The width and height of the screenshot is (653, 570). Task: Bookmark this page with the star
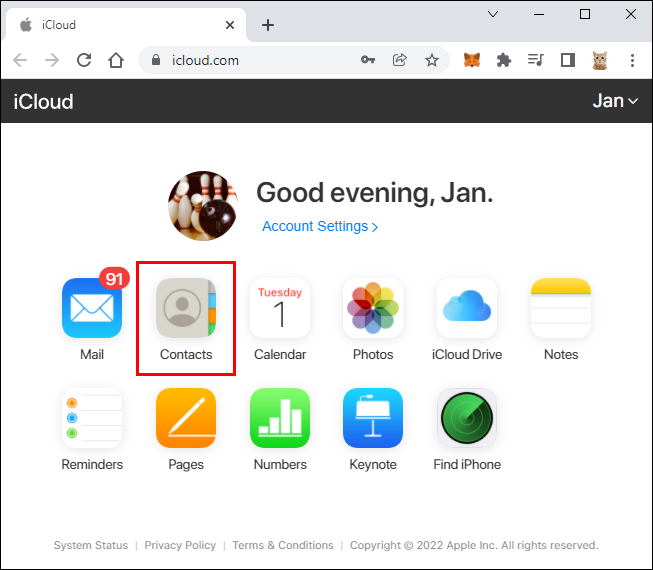432,60
